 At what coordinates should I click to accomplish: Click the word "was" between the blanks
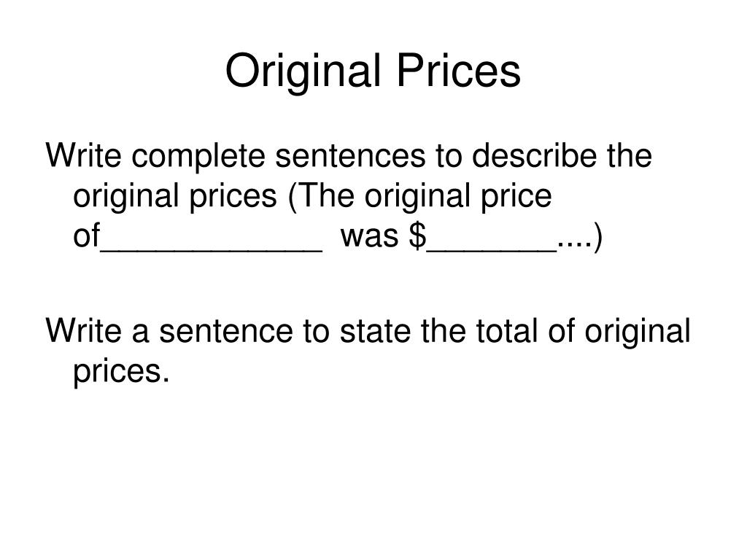coord(370,237)
